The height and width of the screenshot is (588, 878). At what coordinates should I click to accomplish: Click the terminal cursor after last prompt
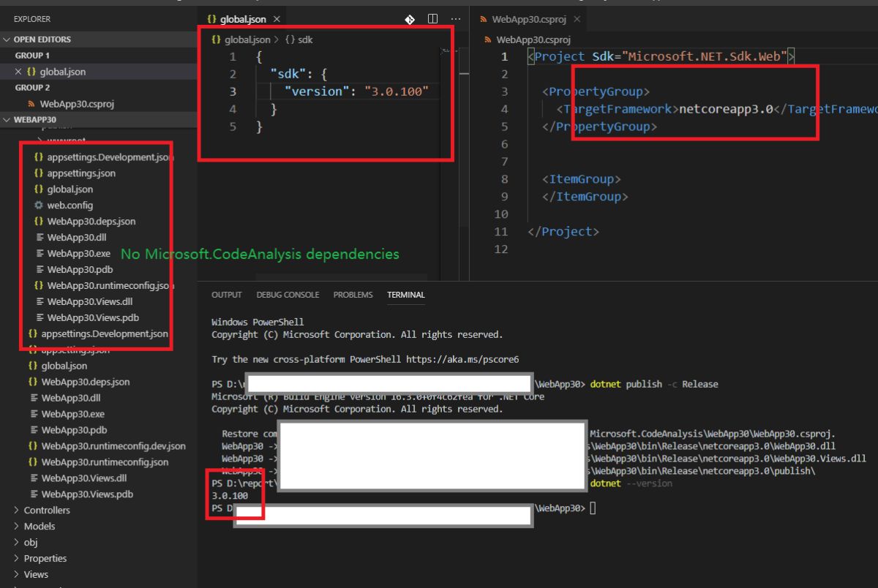(593, 508)
